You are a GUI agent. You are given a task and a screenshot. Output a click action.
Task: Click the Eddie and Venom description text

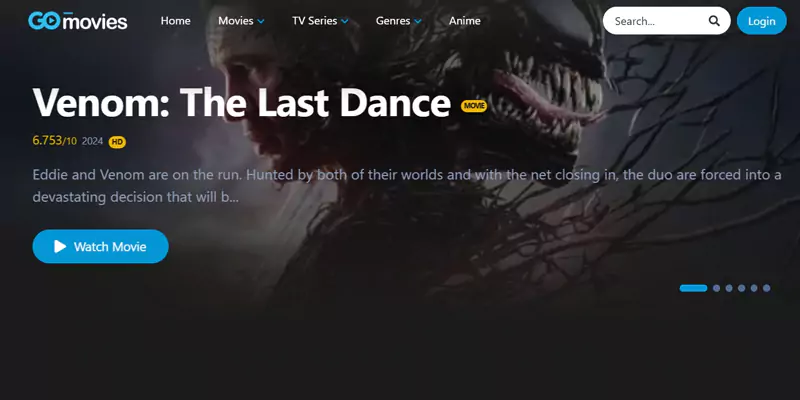pos(407,186)
